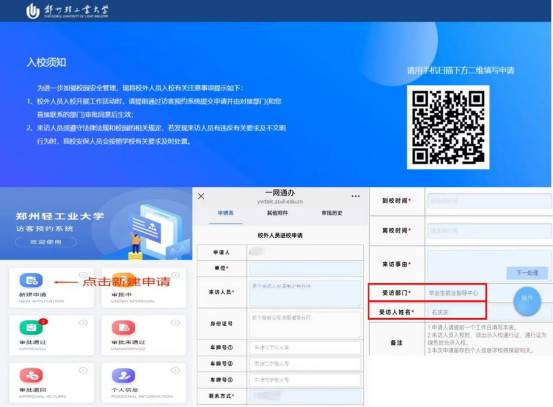Click the 欢迎使用 pill button on the banner
Screen dimensions: 553x407
46,242
